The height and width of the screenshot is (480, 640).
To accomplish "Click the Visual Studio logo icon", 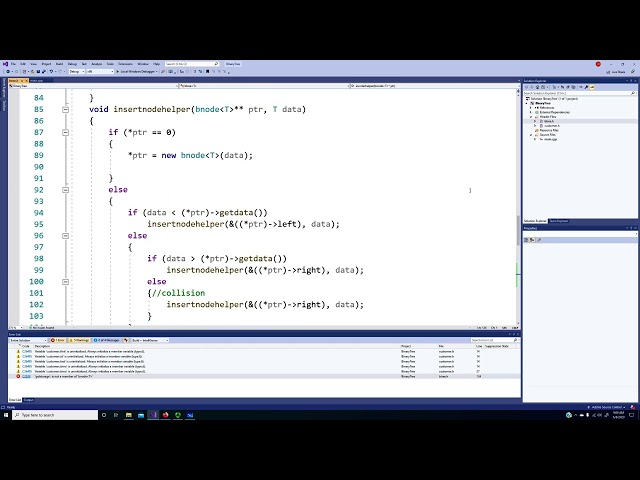I will 5,64.
